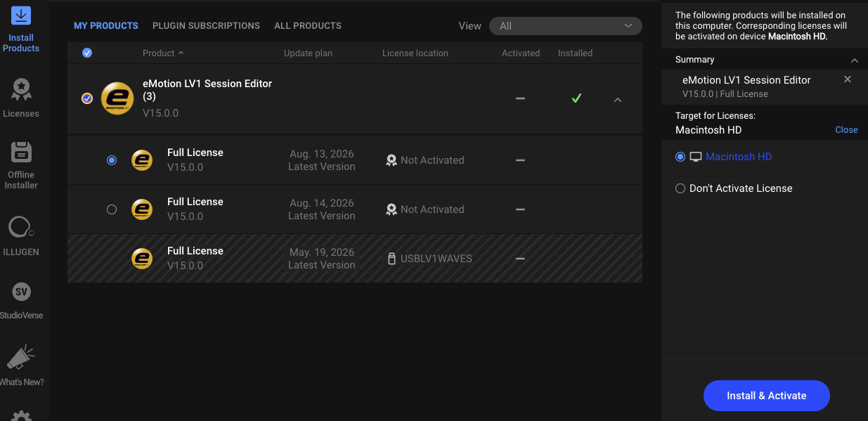Screen dimensions: 868x421
Task: Click the Installed column header
Action: coord(575,53)
